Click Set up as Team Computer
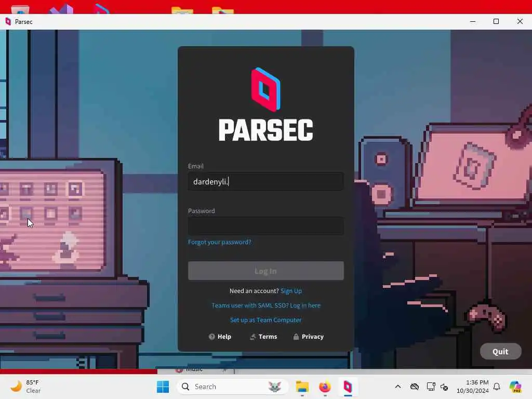This screenshot has height=399, width=532. pyautogui.click(x=265, y=320)
